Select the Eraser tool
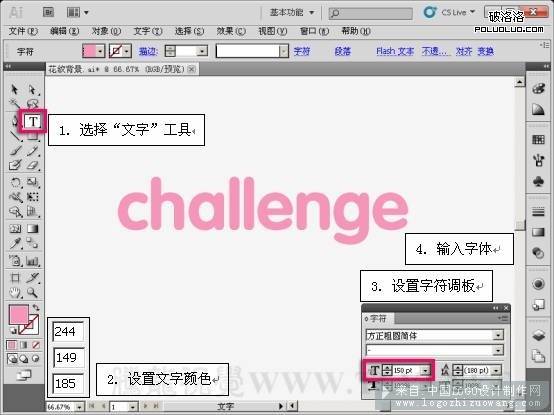 click(x=33, y=165)
